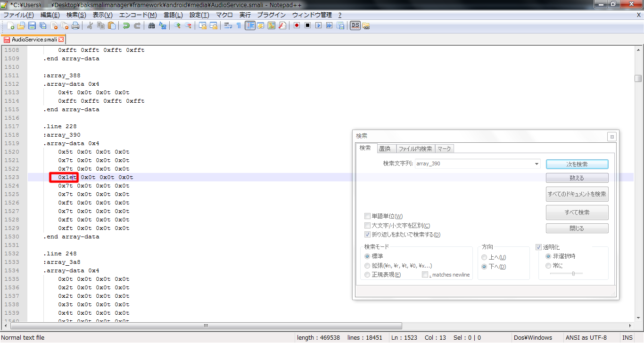This screenshot has height=343, width=644.
Task: Open the ファイル(F) menu
Action: click(x=18, y=15)
